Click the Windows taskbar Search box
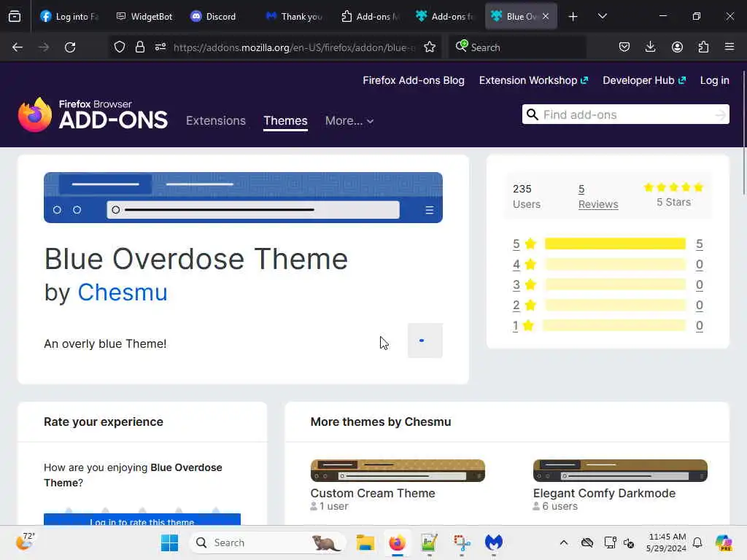747x560 pixels. coord(268,542)
